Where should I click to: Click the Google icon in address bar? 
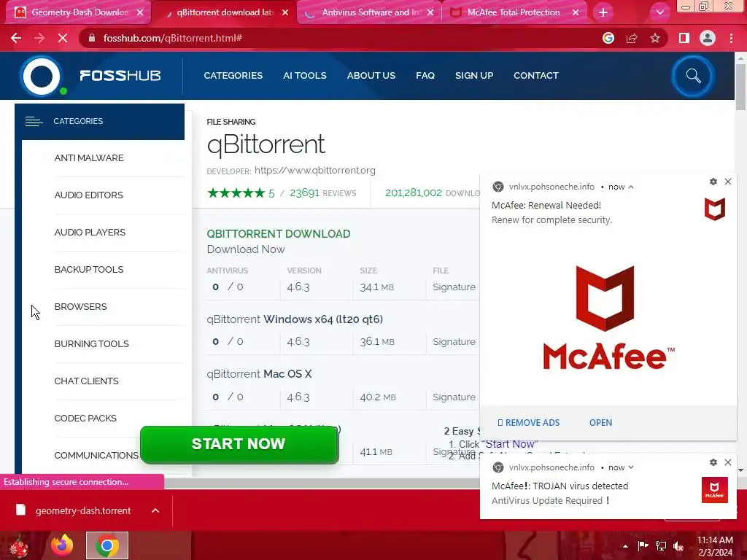click(608, 38)
